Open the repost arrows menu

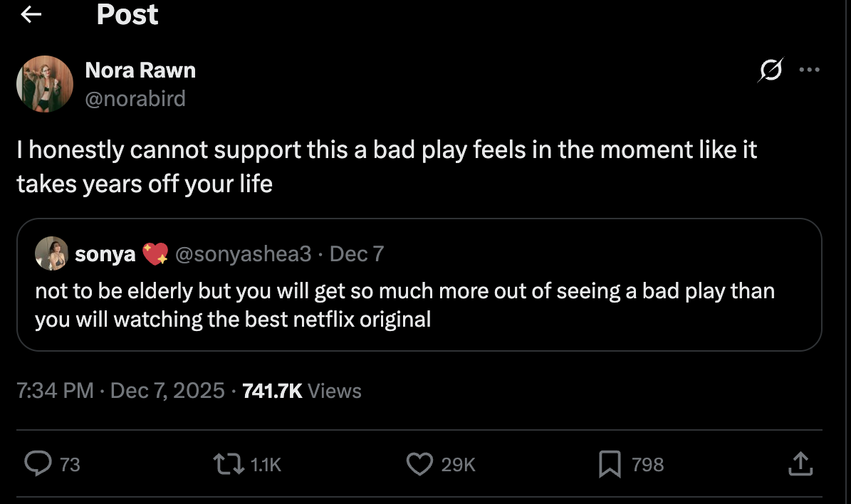pyautogui.click(x=227, y=464)
